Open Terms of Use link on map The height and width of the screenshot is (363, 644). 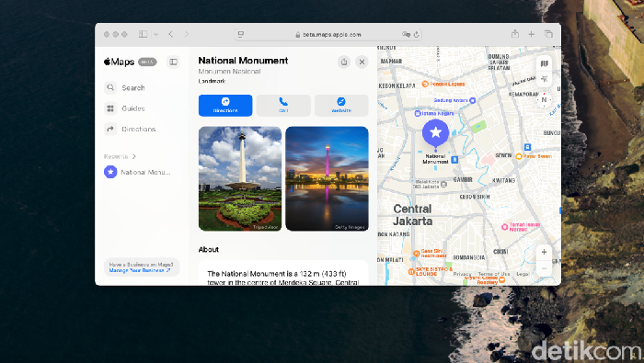[x=494, y=274]
